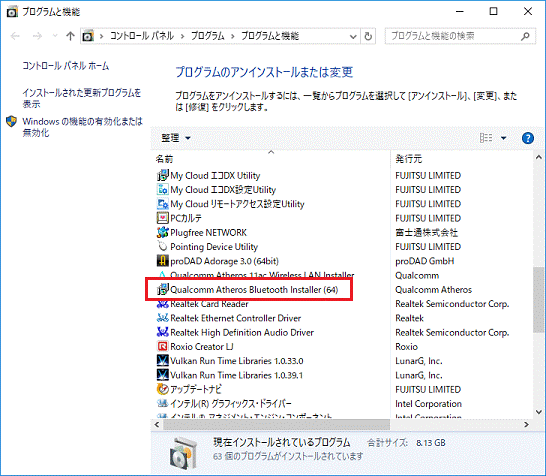Select the PCカルテ entry

pos(186,218)
